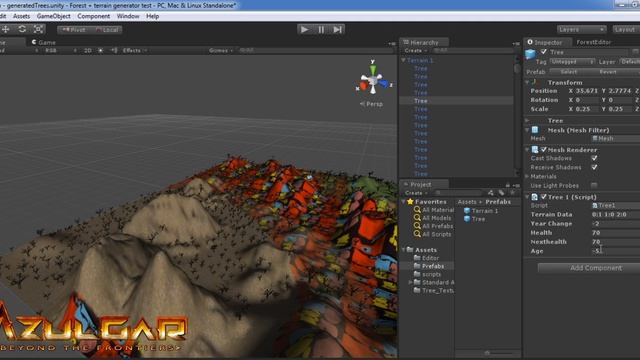Image resolution: width=640 pixels, height=360 pixels.
Task: Toggle scene lighting sun icon
Action: tap(100, 51)
